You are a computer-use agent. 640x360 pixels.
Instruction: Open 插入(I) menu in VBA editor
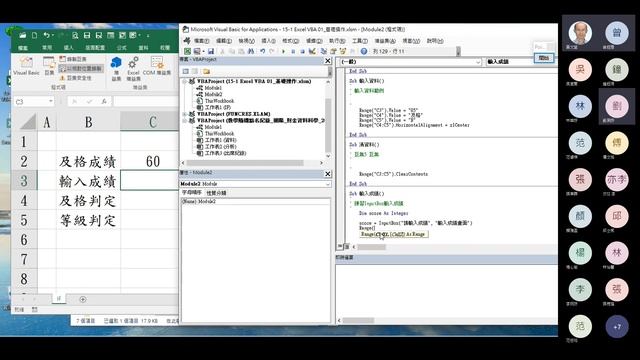tap(268, 41)
